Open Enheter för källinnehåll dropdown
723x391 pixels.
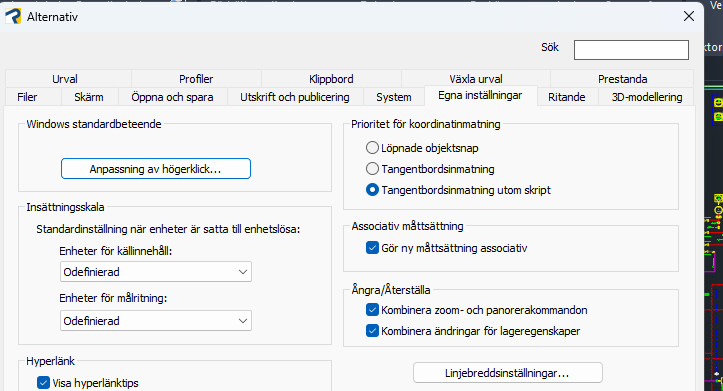pos(156,272)
